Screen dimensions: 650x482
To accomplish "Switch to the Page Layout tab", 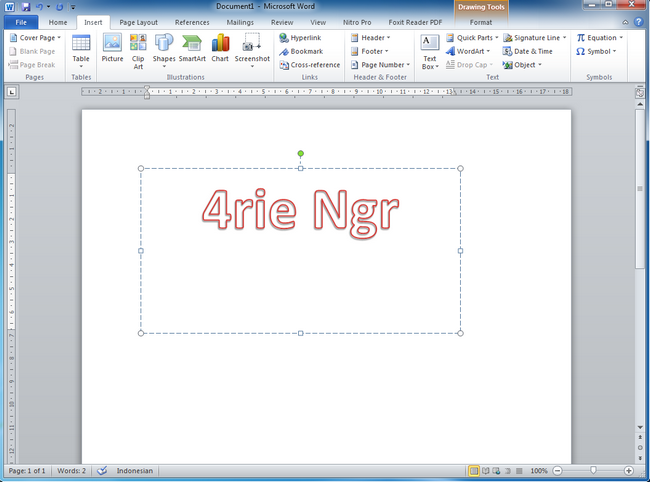I will (x=138, y=22).
